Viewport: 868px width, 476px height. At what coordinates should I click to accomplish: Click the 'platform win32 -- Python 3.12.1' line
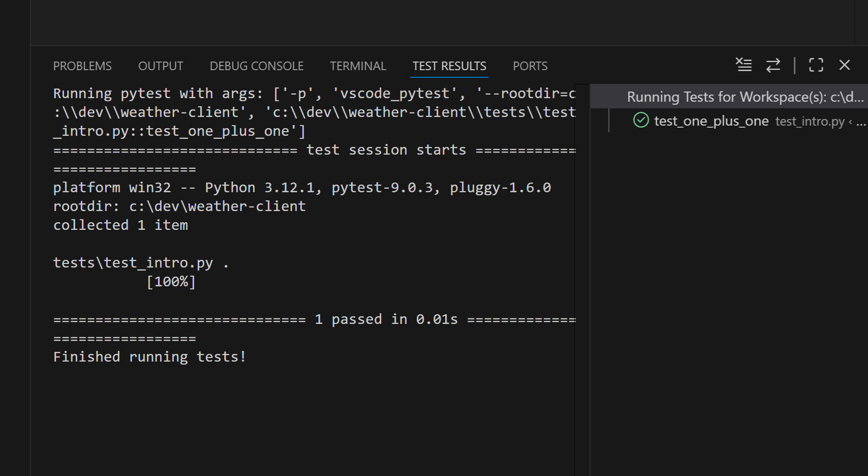(302, 188)
